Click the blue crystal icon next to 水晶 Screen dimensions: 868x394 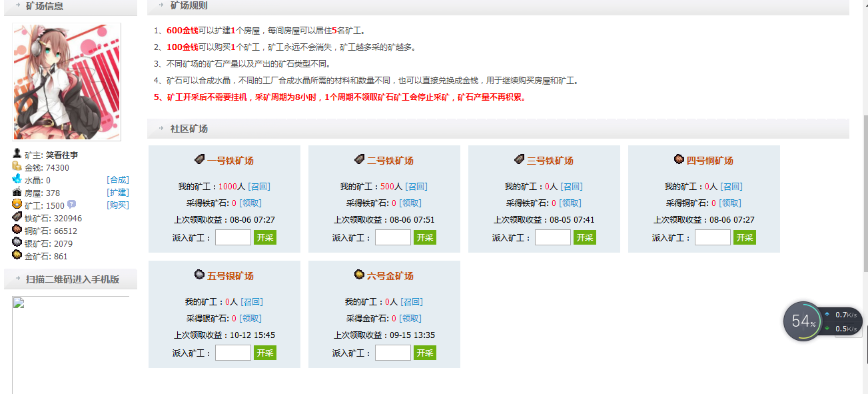pos(17,179)
